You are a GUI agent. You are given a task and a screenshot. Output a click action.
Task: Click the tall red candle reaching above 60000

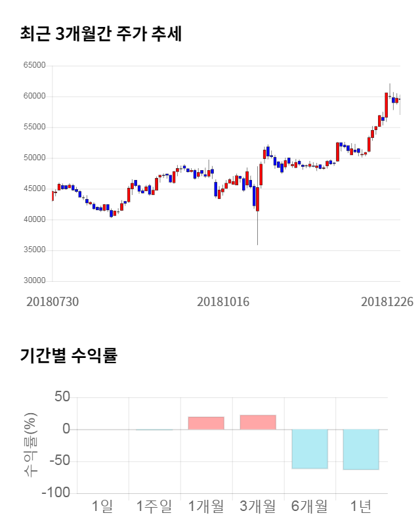(387, 104)
